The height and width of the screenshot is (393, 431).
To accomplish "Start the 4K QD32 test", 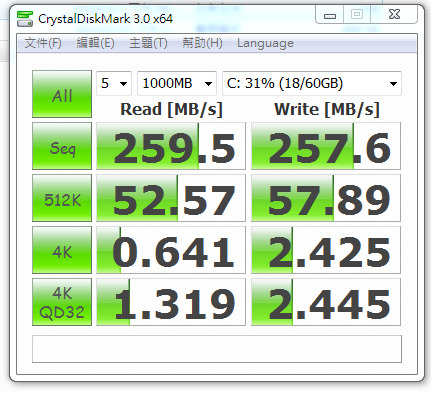I will [x=62, y=302].
